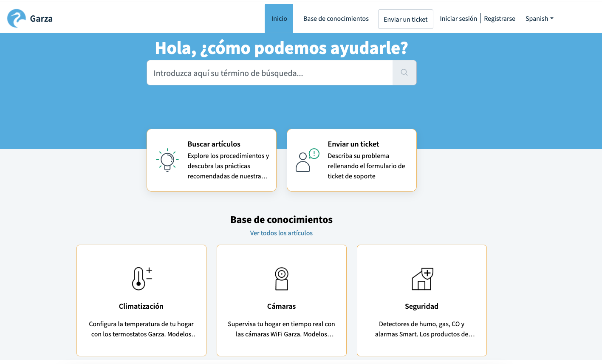The height and width of the screenshot is (364, 602).
Task: Open the Iniciar sesión link
Action: tap(458, 18)
